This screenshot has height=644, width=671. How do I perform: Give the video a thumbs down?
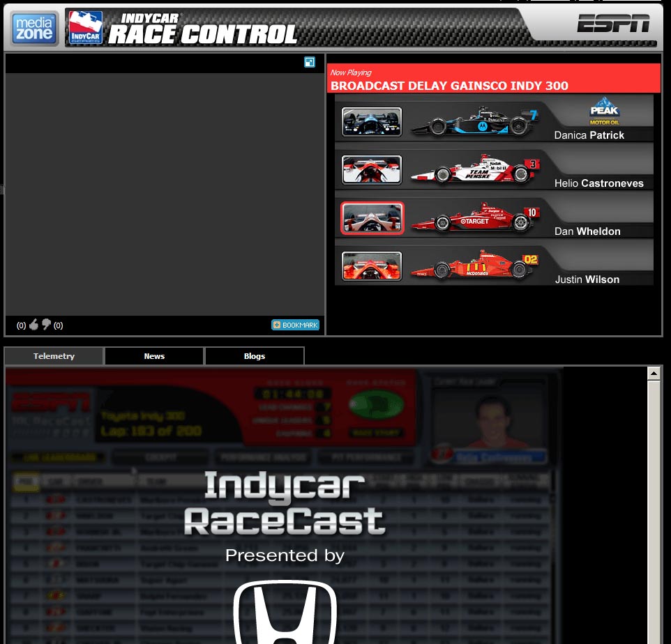pyautogui.click(x=46, y=325)
